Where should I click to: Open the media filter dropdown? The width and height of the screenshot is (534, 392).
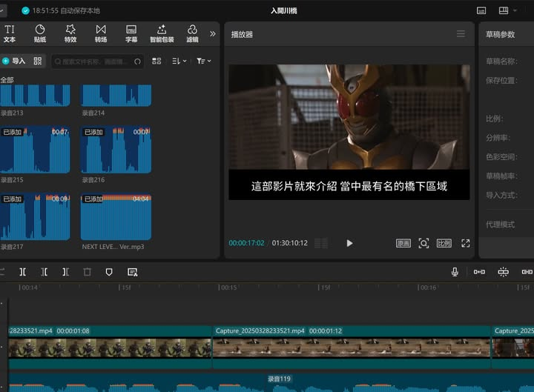(x=204, y=61)
